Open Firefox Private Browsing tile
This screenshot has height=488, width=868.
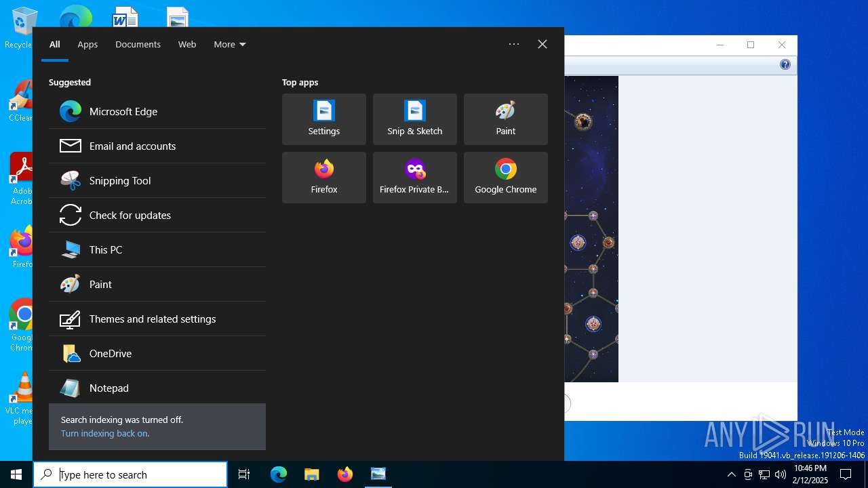415,178
